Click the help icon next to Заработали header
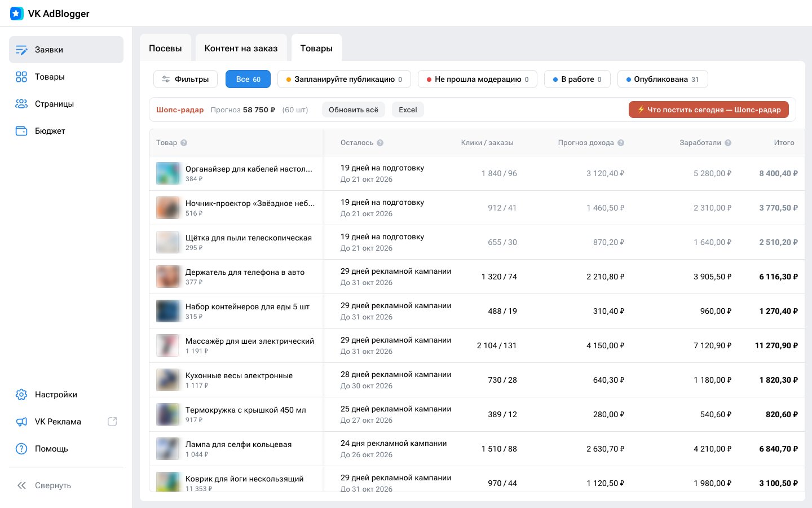The height and width of the screenshot is (508, 812). pos(728,143)
